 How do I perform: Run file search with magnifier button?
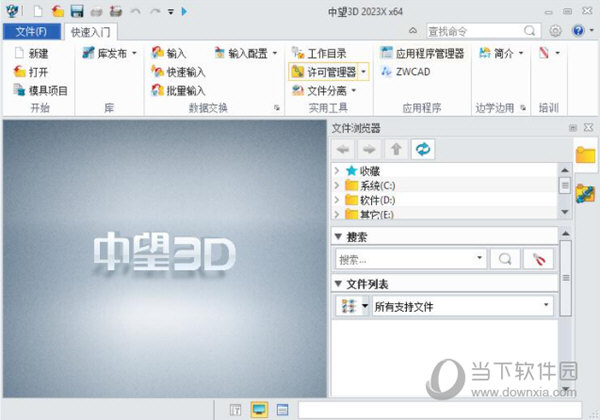pos(505,259)
